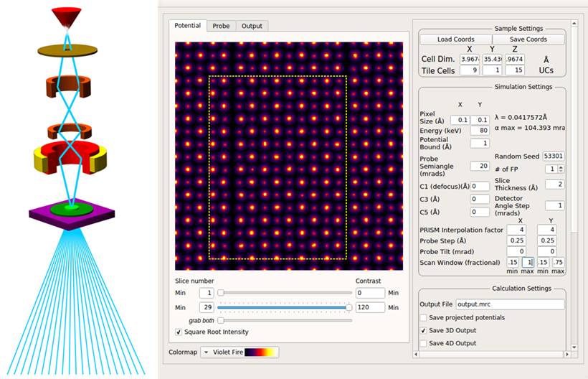Click the Probe Tilt Y field
Image resolution: width=588 pixels, height=379 pixels.
546,251
